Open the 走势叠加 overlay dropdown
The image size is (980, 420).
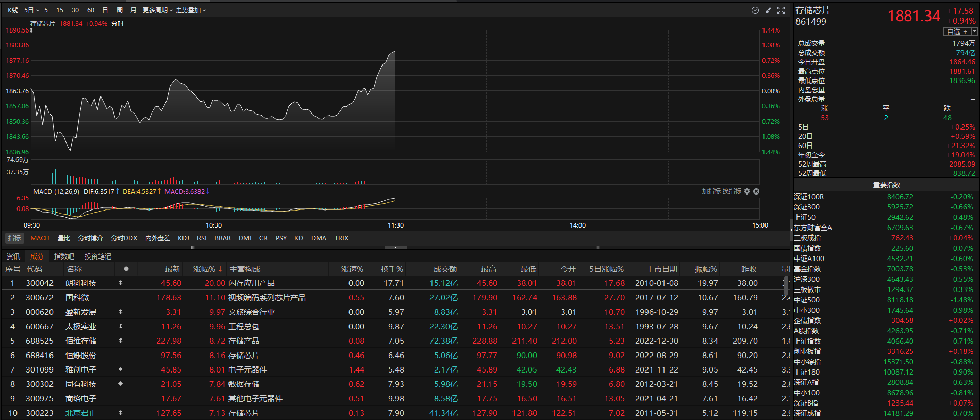(190, 10)
